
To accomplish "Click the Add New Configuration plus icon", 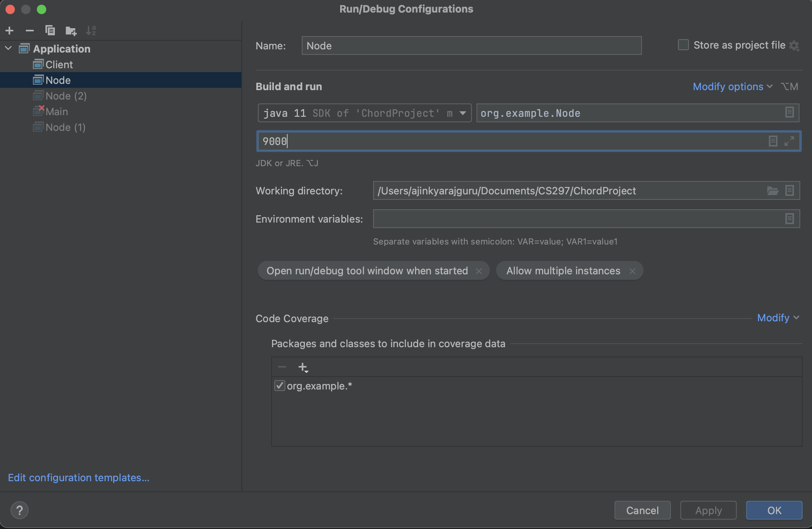I will [x=10, y=31].
